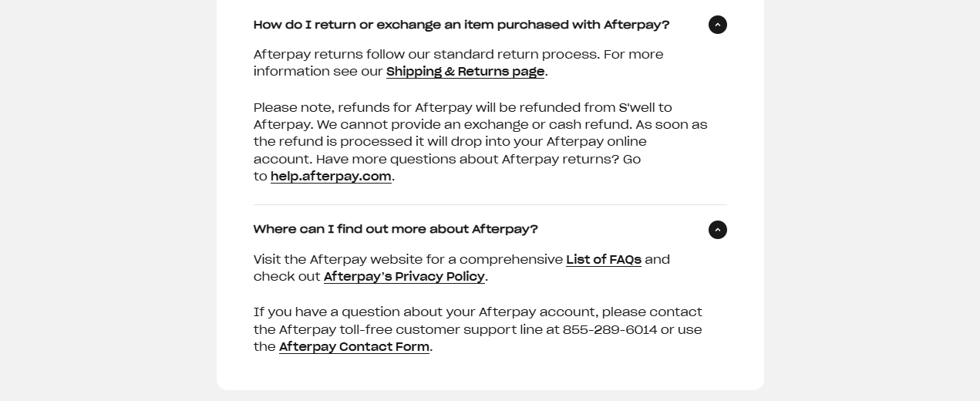
Task: Click the divider line between the two questions
Action: coord(490,205)
